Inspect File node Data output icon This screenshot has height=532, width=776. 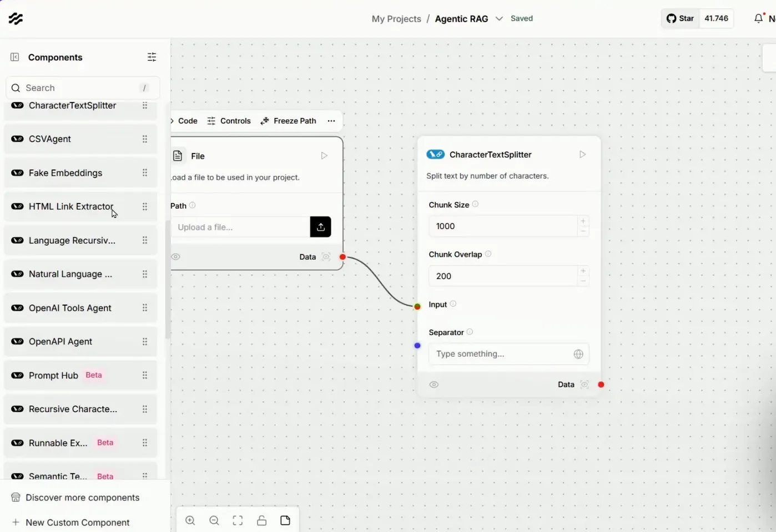click(326, 257)
